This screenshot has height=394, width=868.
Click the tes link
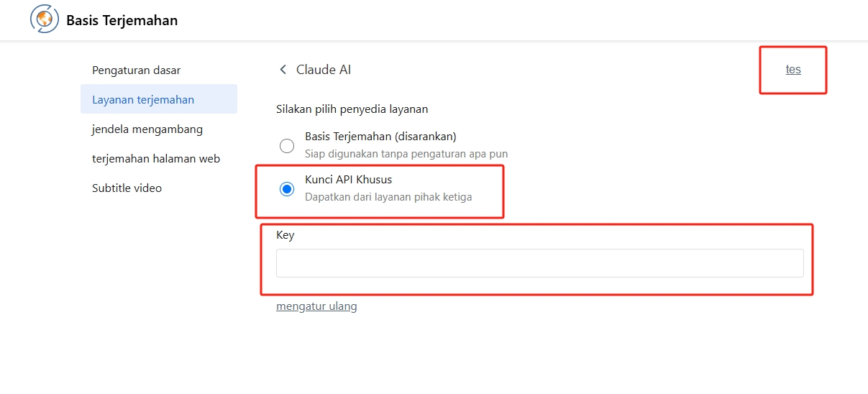point(793,70)
